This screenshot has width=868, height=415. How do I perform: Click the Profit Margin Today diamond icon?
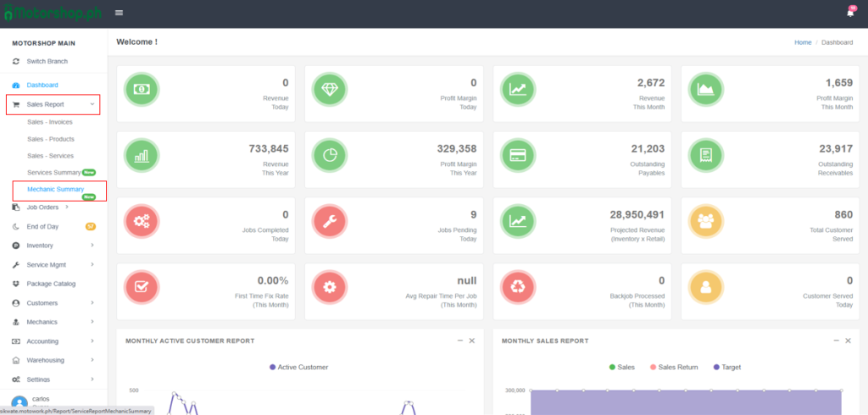329,88
